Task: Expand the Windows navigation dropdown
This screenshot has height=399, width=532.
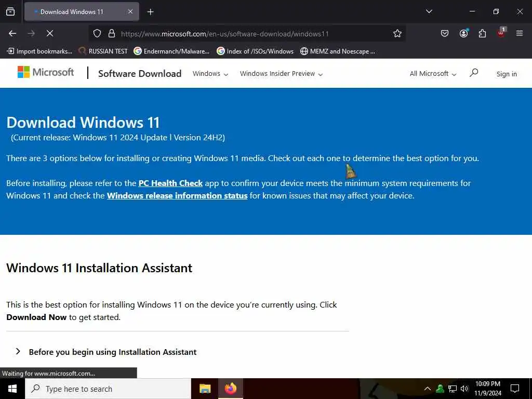Action: 210,74
